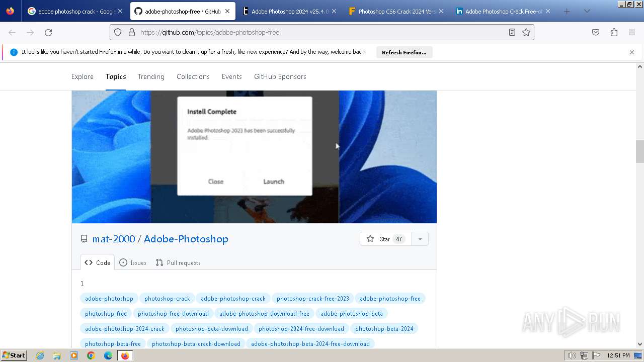Select the photoshop-beta-2024 topic tag
Image resolution: width=644 pixels, height=362 pixels.
(384, 329)
